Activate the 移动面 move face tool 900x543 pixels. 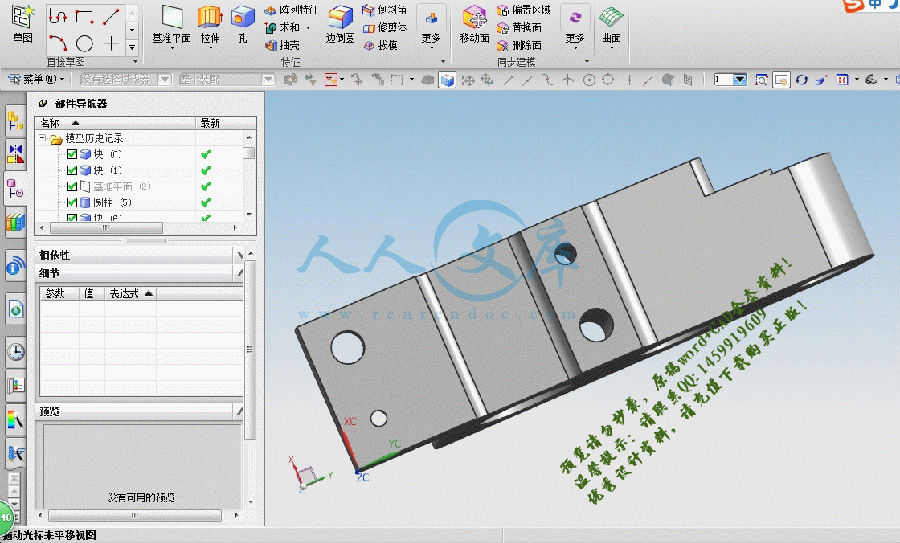click(474, 25)
